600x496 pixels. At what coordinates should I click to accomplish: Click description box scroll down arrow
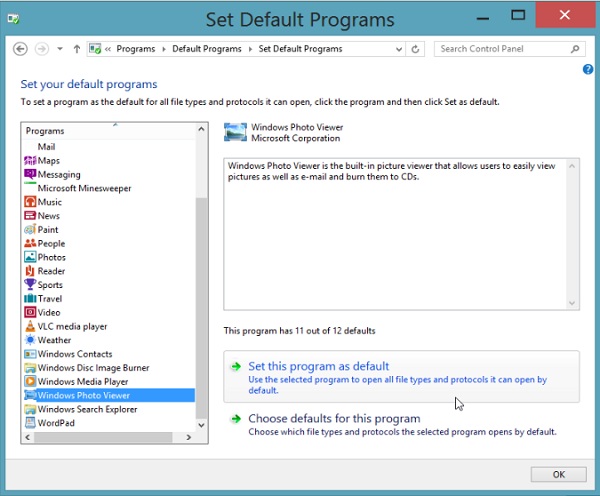tap(572, 303)
